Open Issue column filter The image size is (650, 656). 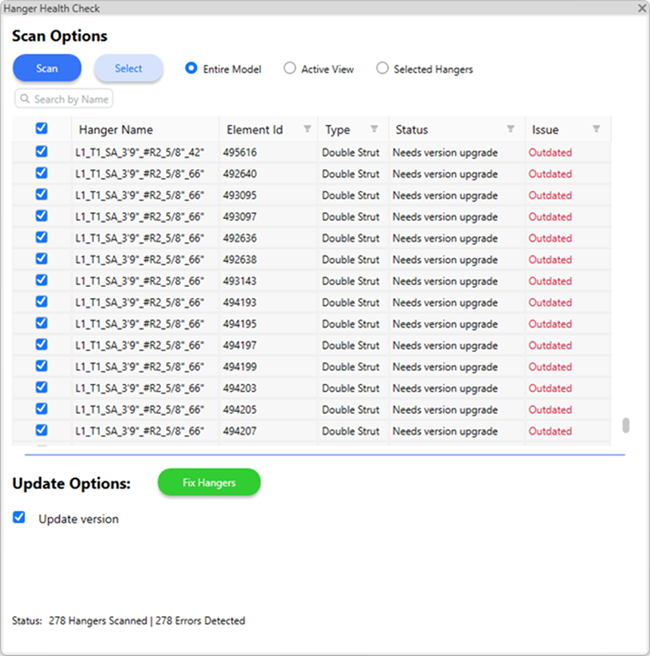pos(596,129)
